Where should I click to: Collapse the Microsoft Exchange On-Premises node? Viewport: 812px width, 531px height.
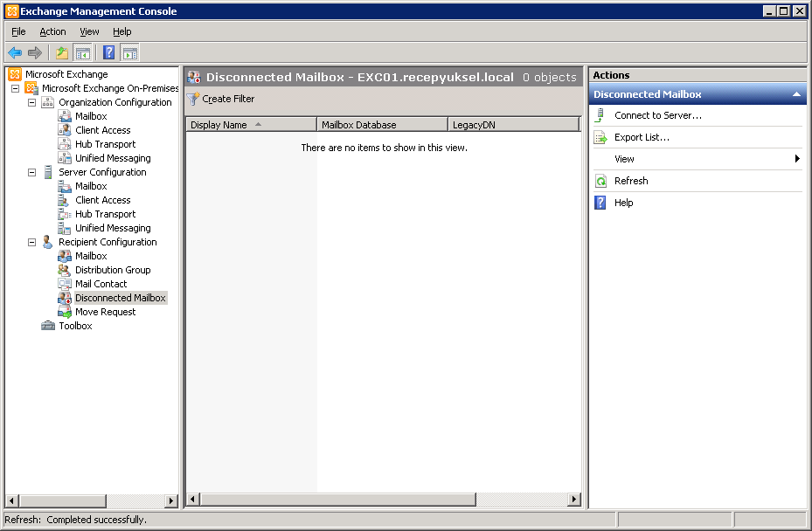[16, 88]
